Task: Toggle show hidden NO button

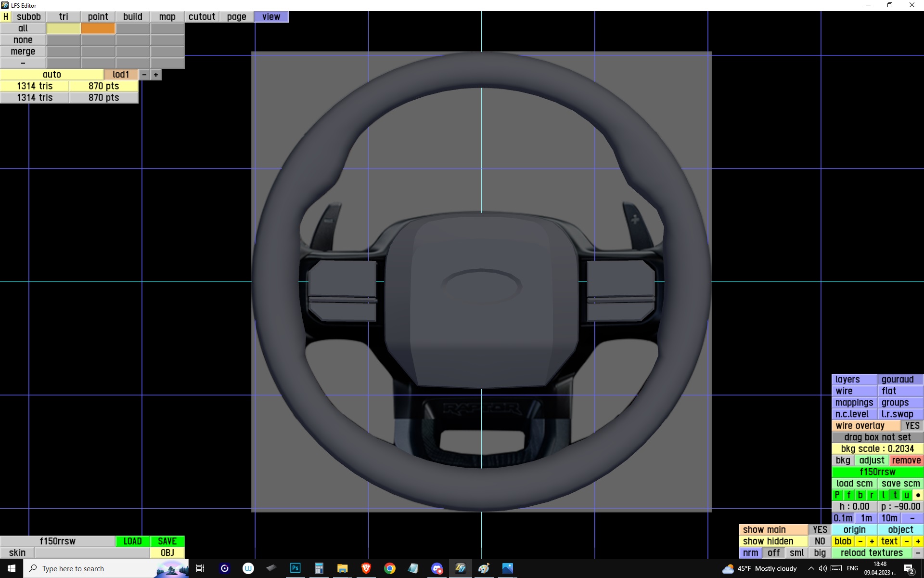Action: tap(820, 541)
